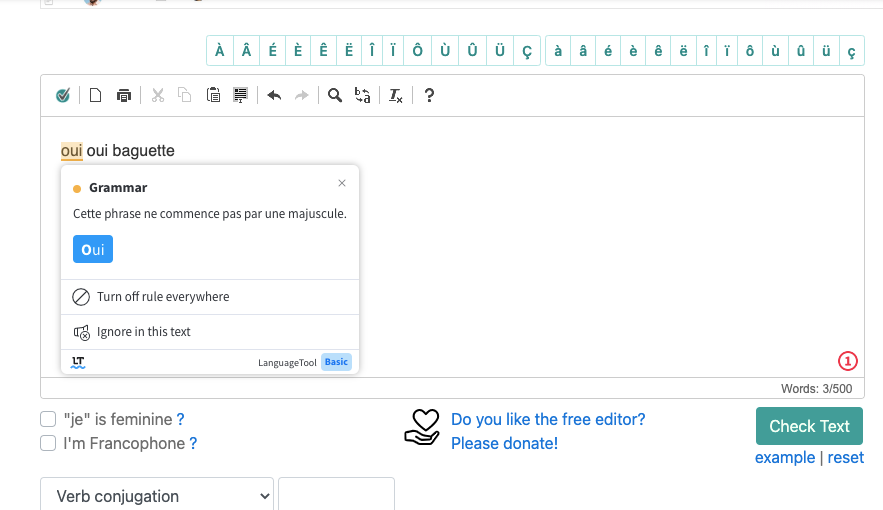Image resolution: width=883 pixels, height=510 pixels.
Task: Insert uppercase È character
Action: [298, 51]
